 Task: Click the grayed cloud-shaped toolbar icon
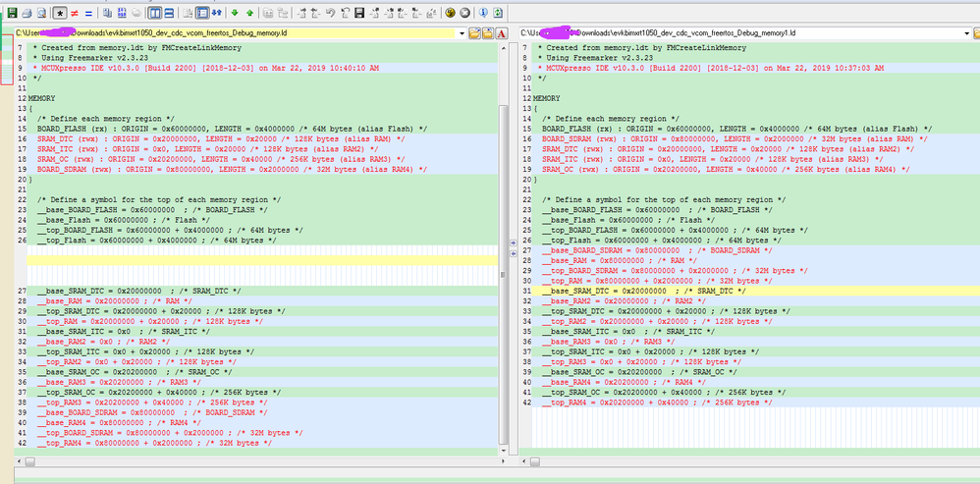point(136,13)
